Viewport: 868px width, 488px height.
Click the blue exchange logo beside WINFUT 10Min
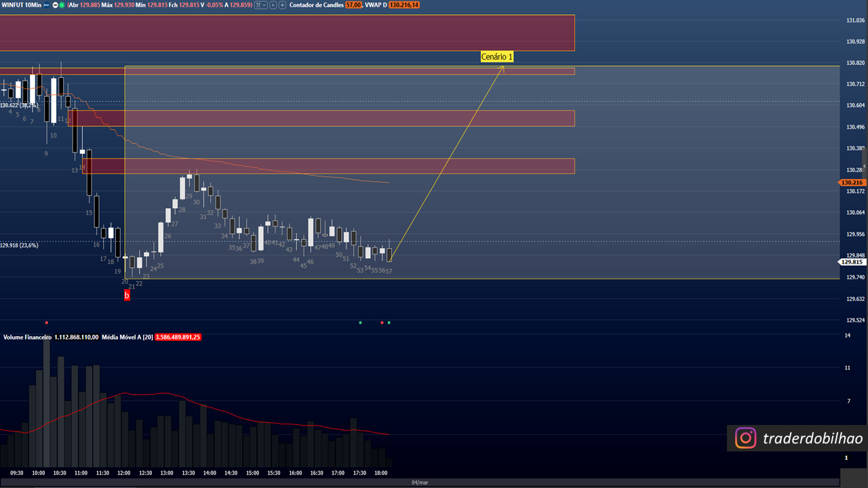coord(47,5)
